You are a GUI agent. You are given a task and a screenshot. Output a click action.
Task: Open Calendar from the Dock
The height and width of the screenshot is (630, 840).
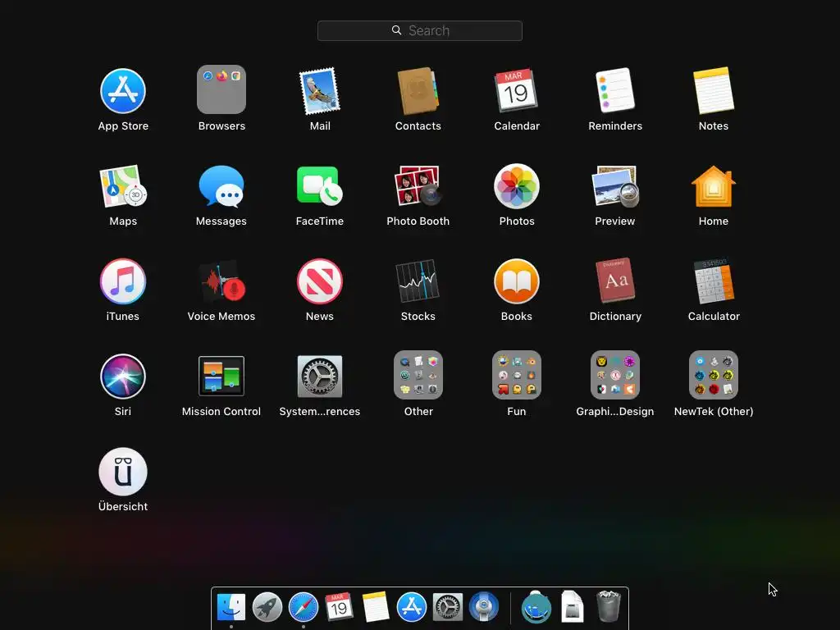coord(339,607)
